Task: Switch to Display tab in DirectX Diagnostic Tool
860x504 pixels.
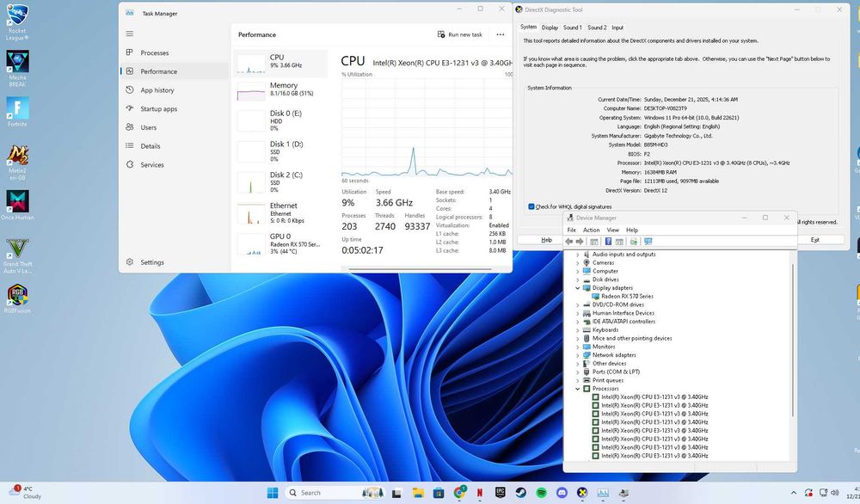Action: [550, 28]
